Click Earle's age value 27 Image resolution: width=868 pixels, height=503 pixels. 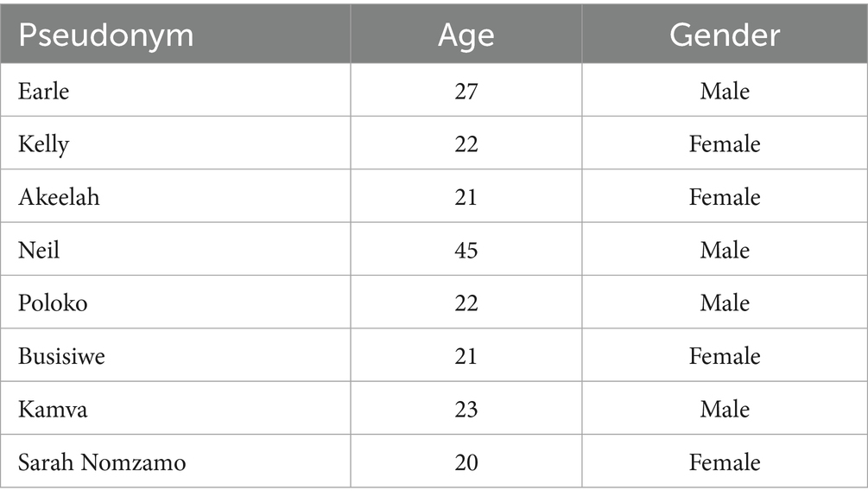click(466, 91)
